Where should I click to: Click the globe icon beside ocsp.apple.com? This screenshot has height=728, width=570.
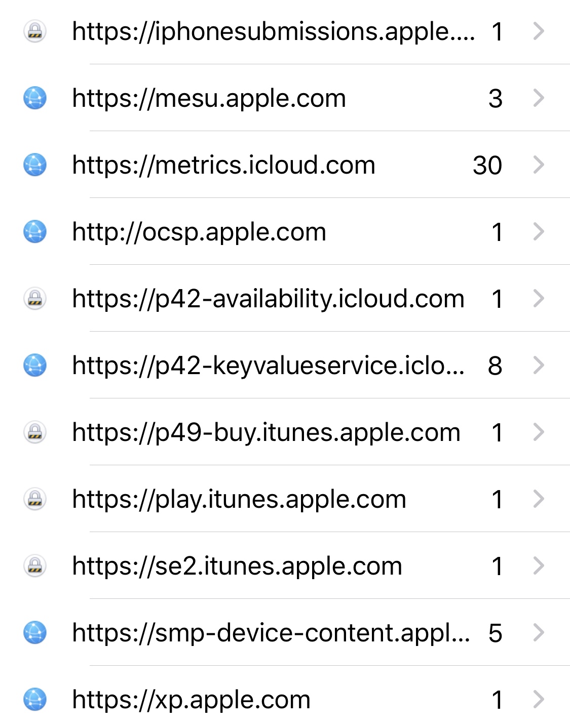point(35,232)
